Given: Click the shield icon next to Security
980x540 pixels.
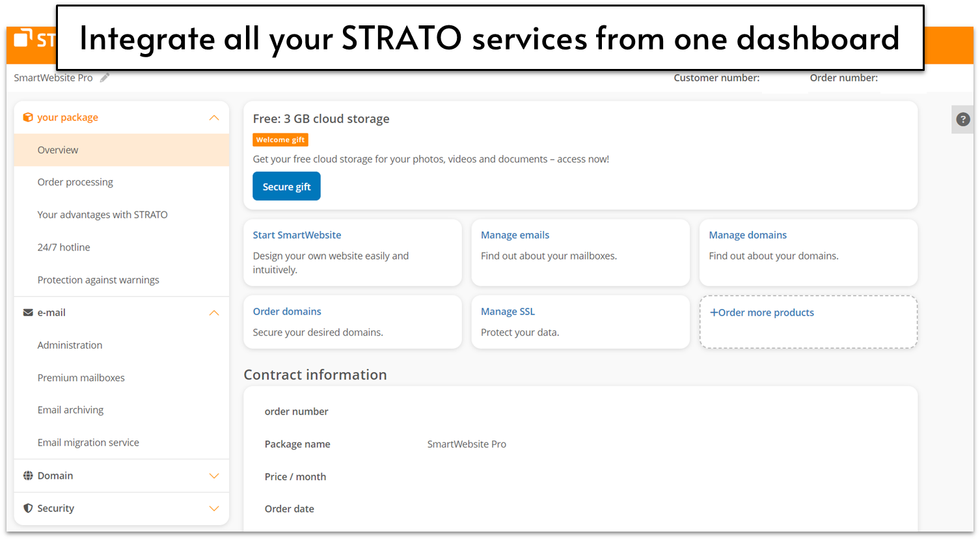Looking at the screenshot, I should point(28,508).
